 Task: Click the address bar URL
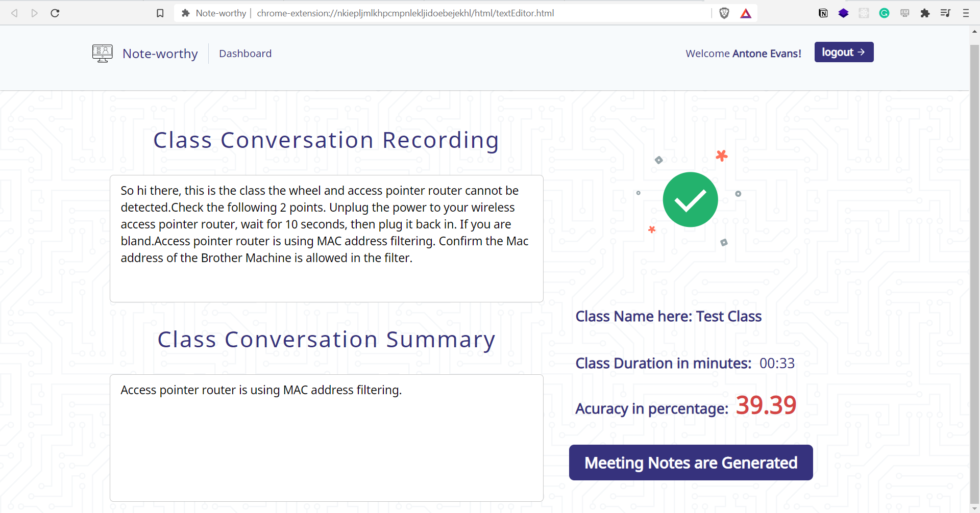pyautogui.click(x=405, y=13)
